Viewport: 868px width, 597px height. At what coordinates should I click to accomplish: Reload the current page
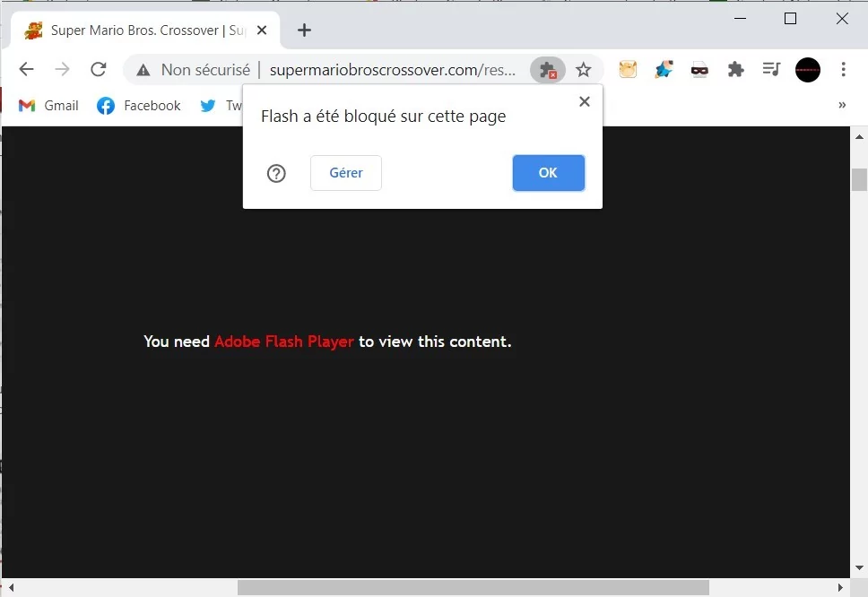[x=99, y=69]
